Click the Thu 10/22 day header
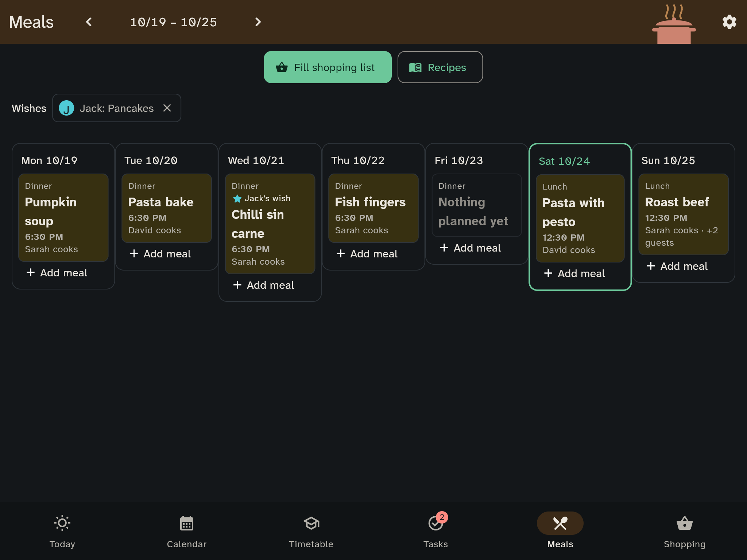The height and width of the screenshot is (560, 747). point(358,160)
